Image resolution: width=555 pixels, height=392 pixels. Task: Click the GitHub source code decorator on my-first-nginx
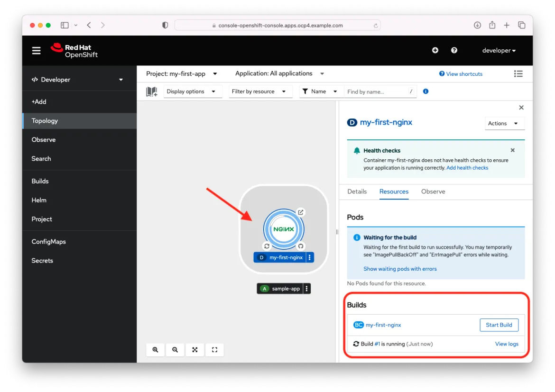[x=301, y=246]
